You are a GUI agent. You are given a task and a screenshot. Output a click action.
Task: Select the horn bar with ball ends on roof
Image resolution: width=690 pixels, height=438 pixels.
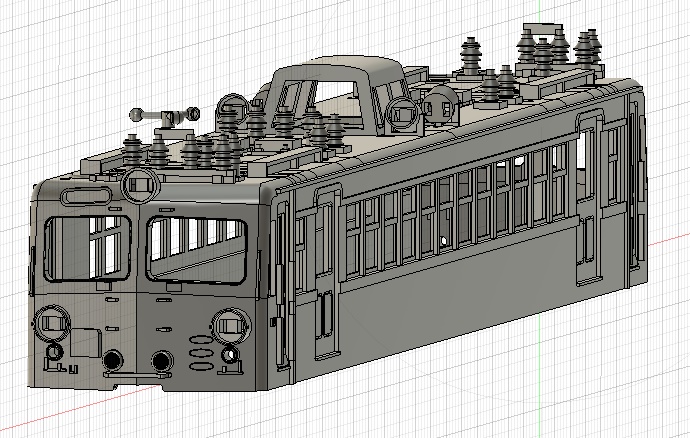pyautogui.click(x=165, y=115)
